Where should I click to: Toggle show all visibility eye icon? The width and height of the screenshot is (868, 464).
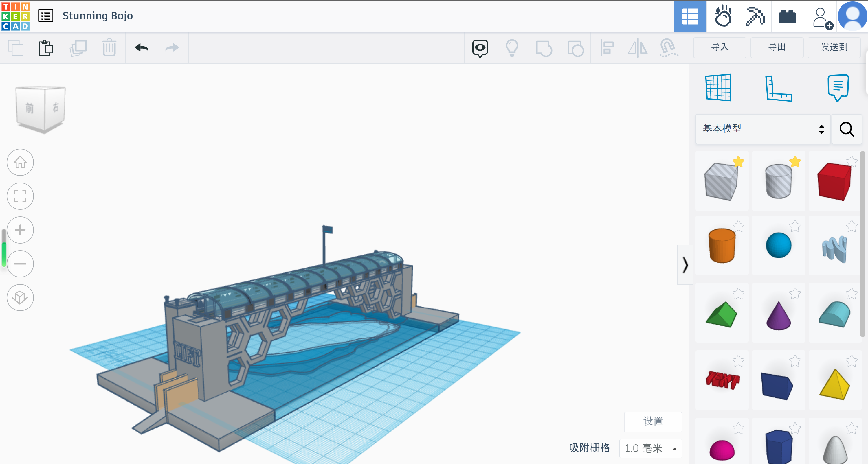[x=480, y=48]
